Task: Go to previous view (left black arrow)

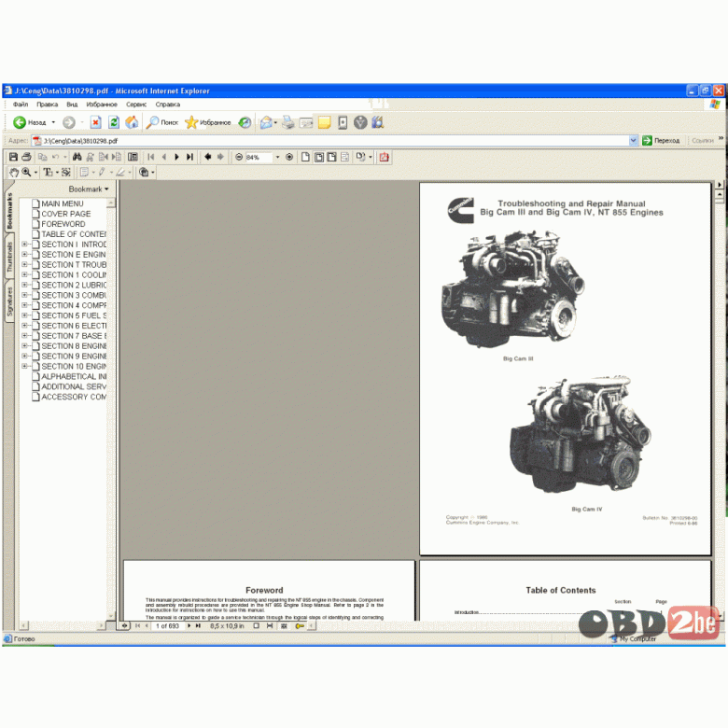Action: [207, 157]
